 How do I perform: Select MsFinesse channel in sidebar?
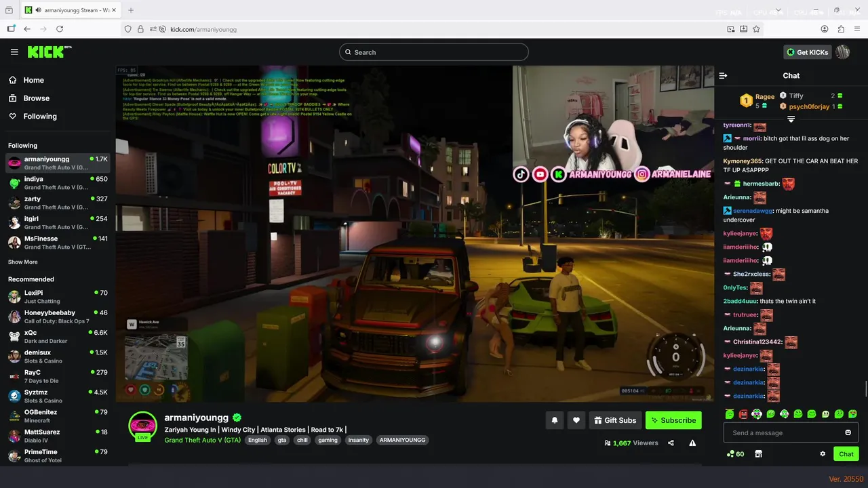[58, 243]
